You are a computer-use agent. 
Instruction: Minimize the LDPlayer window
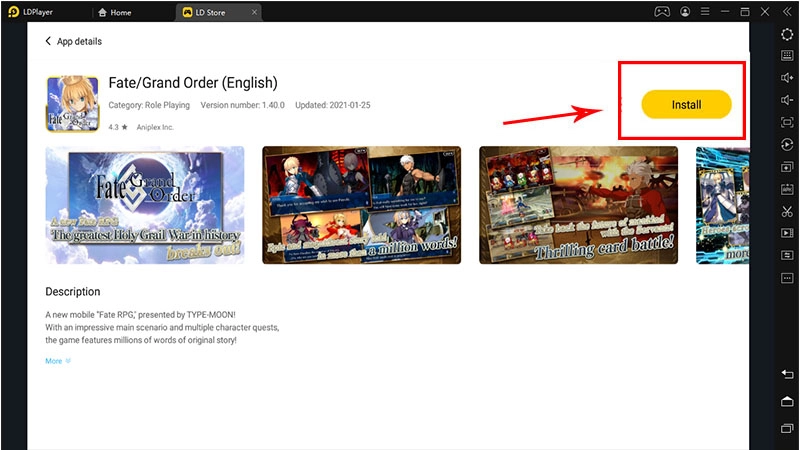[725, 11]
